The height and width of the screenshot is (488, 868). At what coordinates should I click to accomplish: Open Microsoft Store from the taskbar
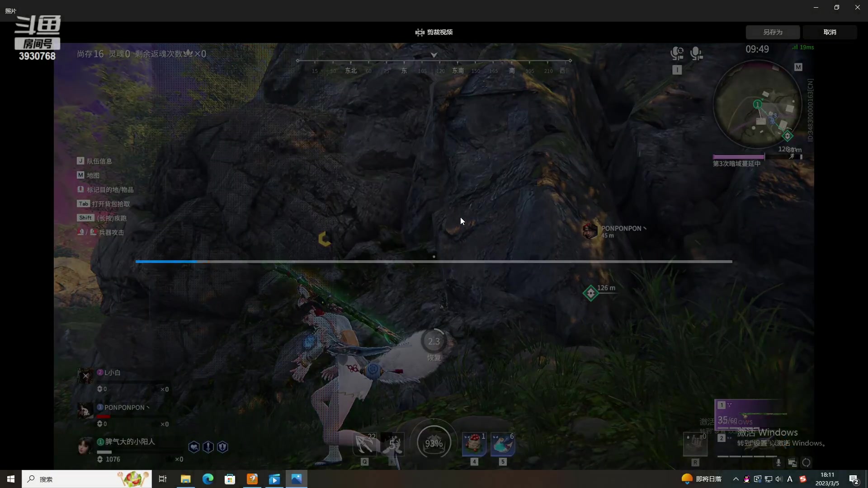point(230,479)
